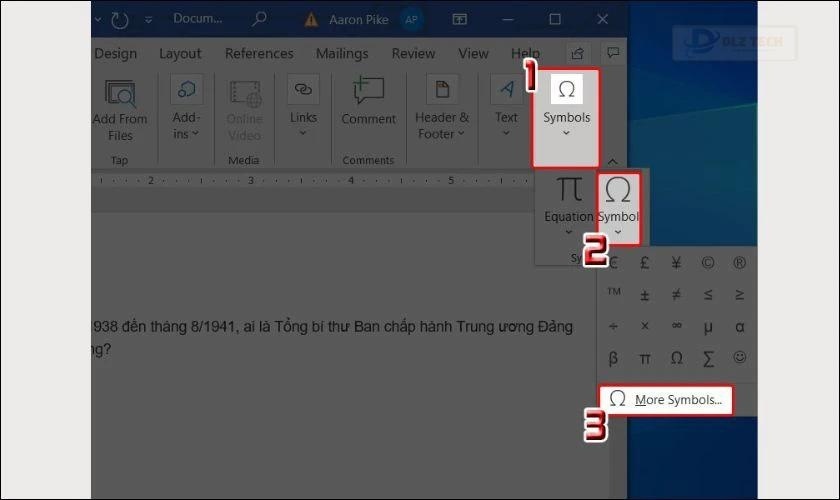Screen dimensions: 840x500
Task: Insert the smiley face symbol
Action: point(739,357)
